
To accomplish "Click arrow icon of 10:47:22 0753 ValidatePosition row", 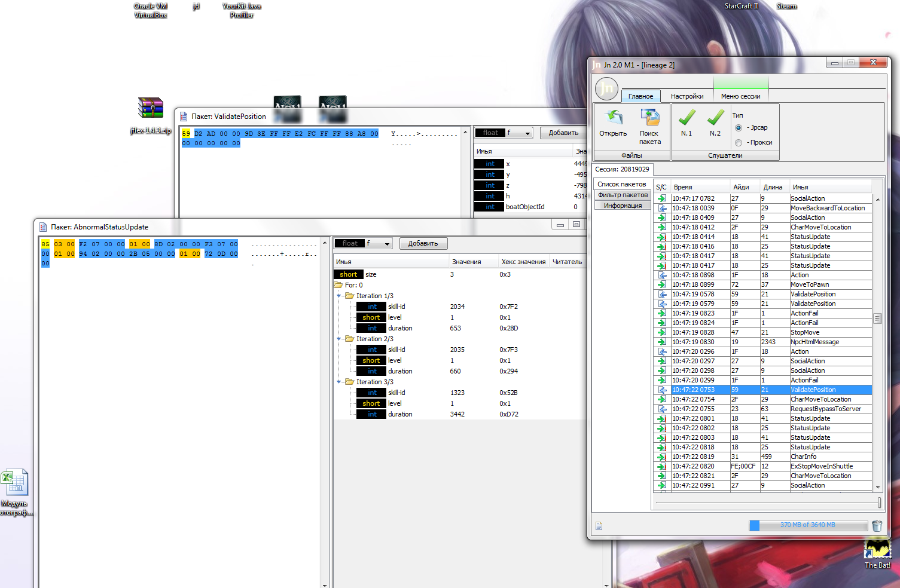I will click(x=662, y=390).
